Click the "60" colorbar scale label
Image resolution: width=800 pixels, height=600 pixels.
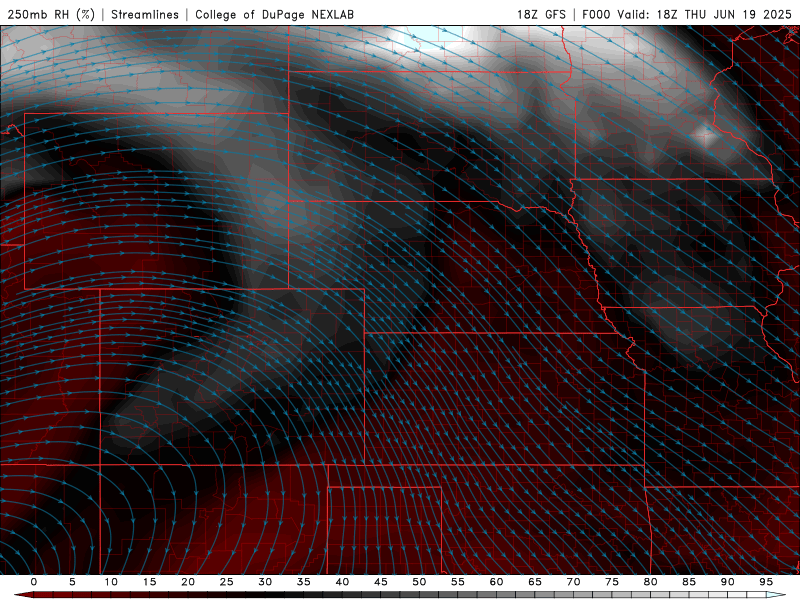pyautogui.click(x=496, y=582)
